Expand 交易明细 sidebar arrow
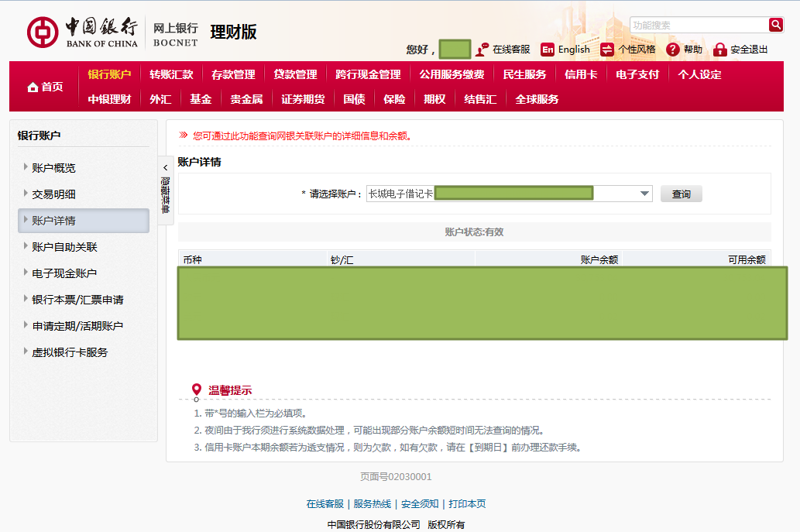Screen dimensions: 800x532 [26, 194]
